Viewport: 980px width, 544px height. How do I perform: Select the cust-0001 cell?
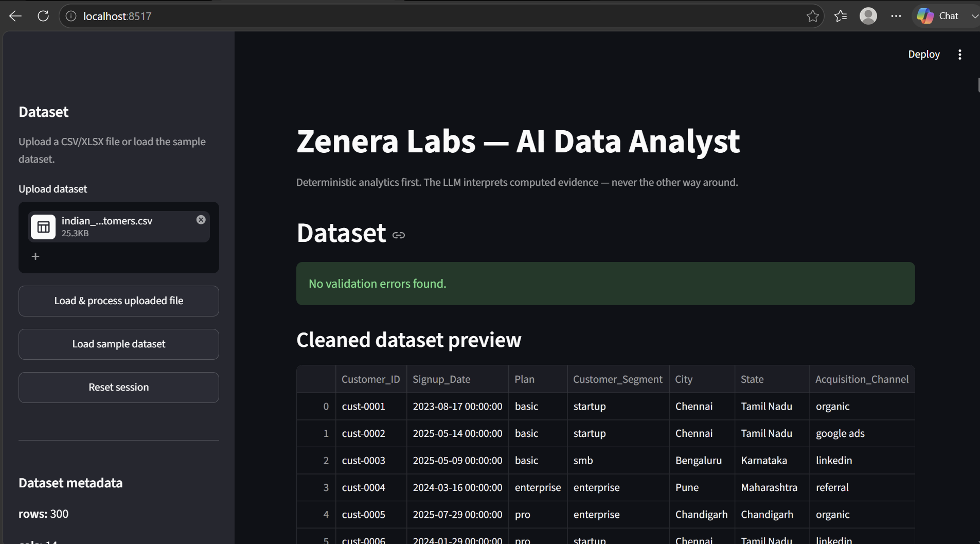tap(371, 407)
